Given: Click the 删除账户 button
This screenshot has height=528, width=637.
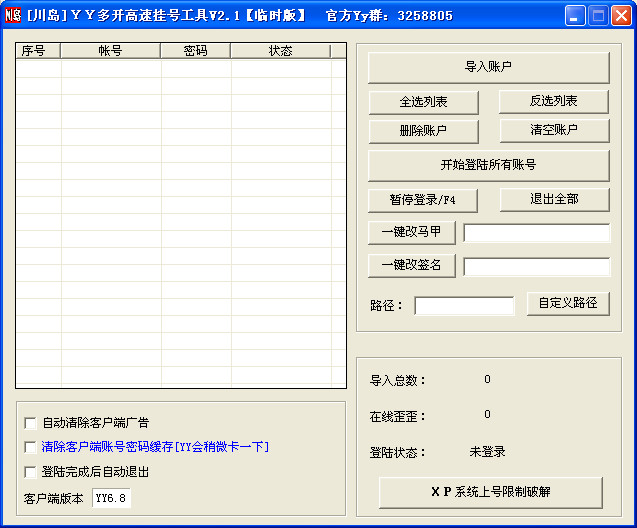Looking at the screenshot, I should point(424,131).
